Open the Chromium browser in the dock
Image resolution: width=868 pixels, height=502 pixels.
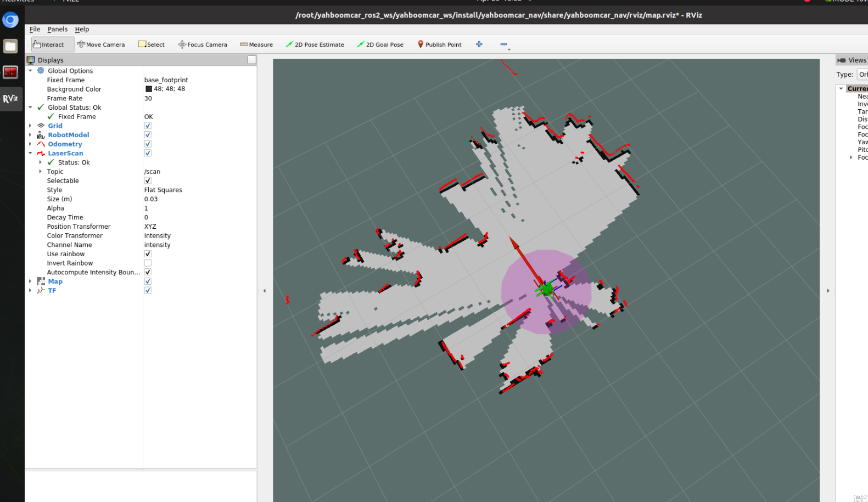pyautogui.click(x=10, y=20)
